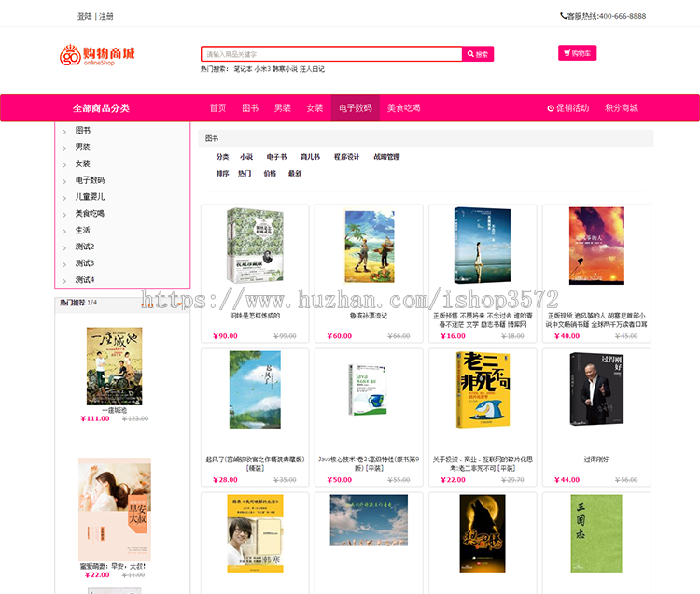This screenshot has height=594, width=700.
Task: Expand chevron beside 儿童婴儿
Action: [64, 197]
